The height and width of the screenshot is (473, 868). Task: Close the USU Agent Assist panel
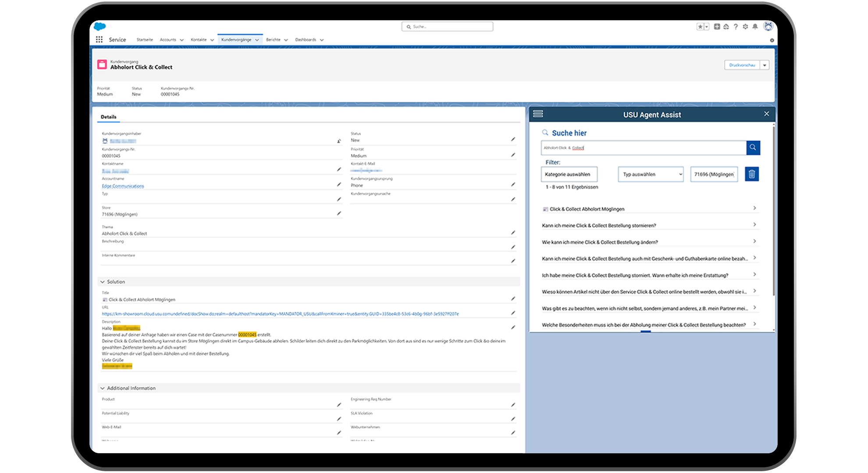(x=766, y=114)
